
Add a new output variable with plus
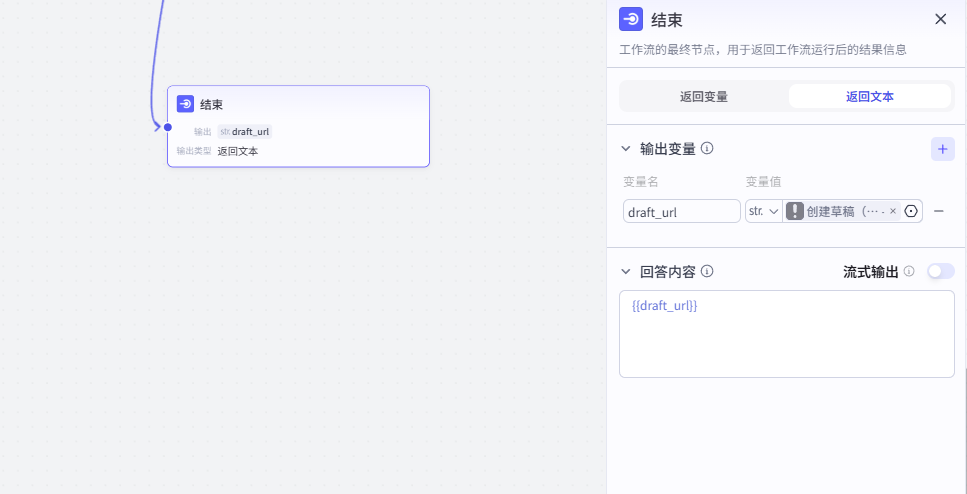(942, 149)
